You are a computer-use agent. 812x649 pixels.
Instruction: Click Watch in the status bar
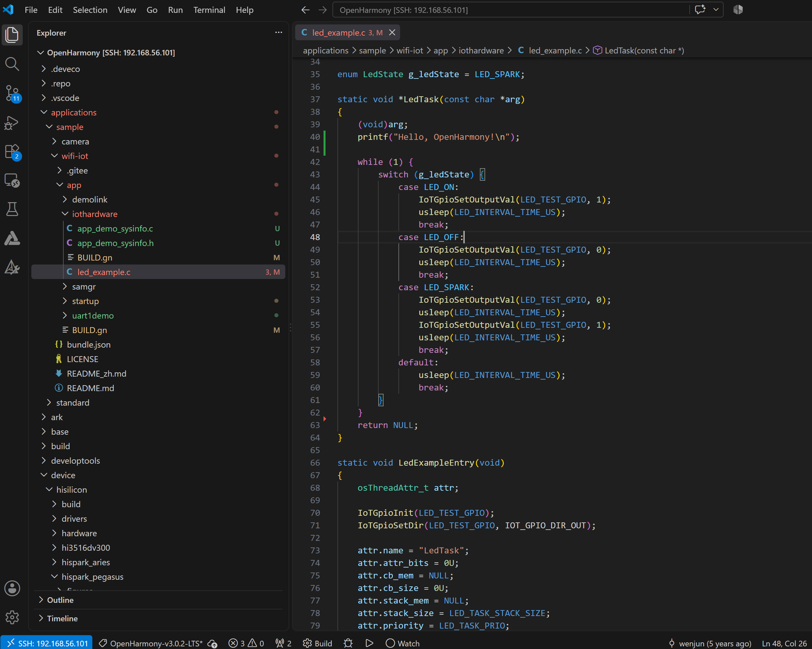coord(403,643)
